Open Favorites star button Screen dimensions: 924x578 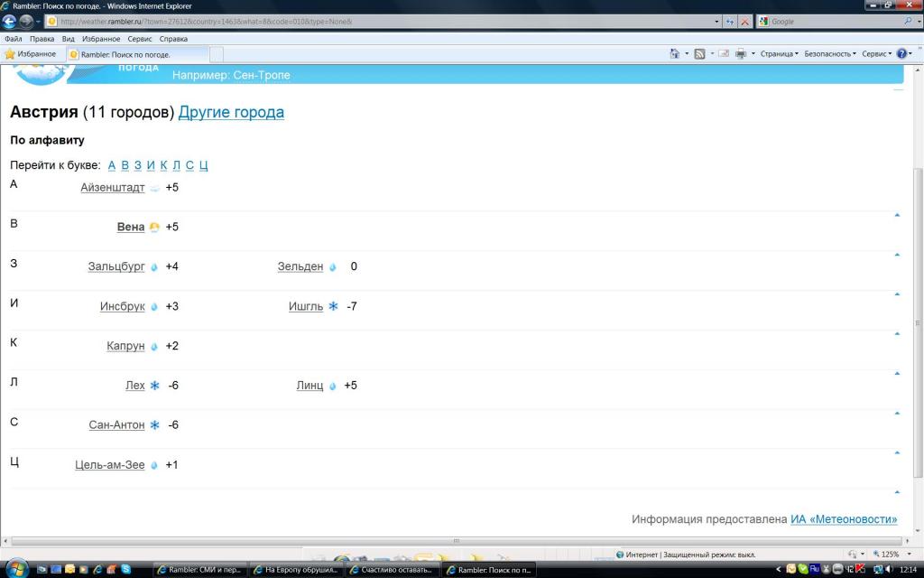click(31, 54)
